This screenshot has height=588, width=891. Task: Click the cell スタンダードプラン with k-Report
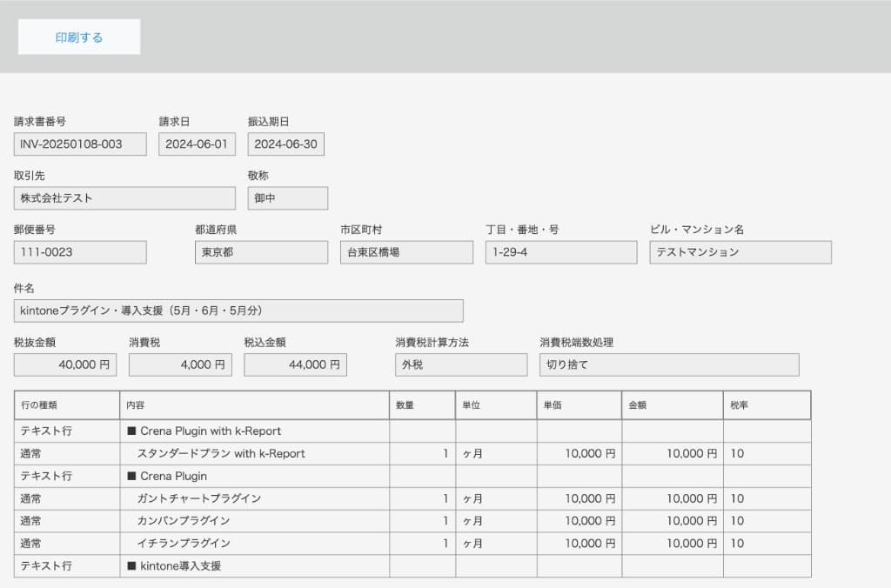click(255, 453)
